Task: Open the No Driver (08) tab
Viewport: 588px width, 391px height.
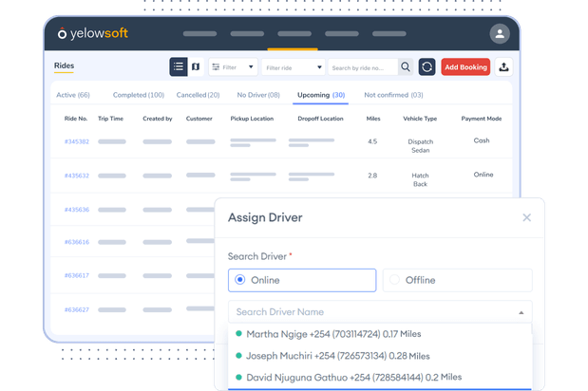Action: pyautogui.click(x=257, y=95)
